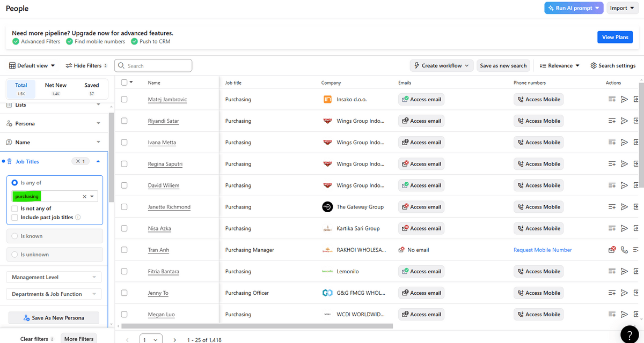644x343 pixels.
Task: Click horizontal scrollbar below the table
Action: coord(257,326)
